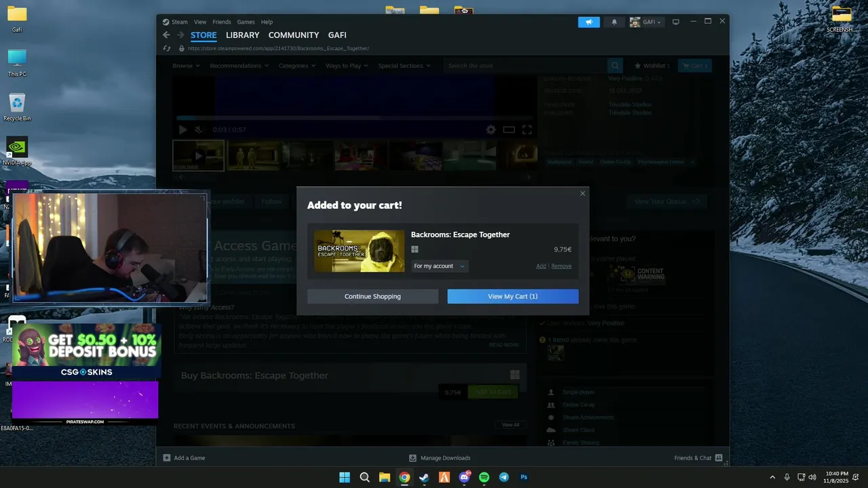Close the Added to your cart dialog

[x=582, y=194]
